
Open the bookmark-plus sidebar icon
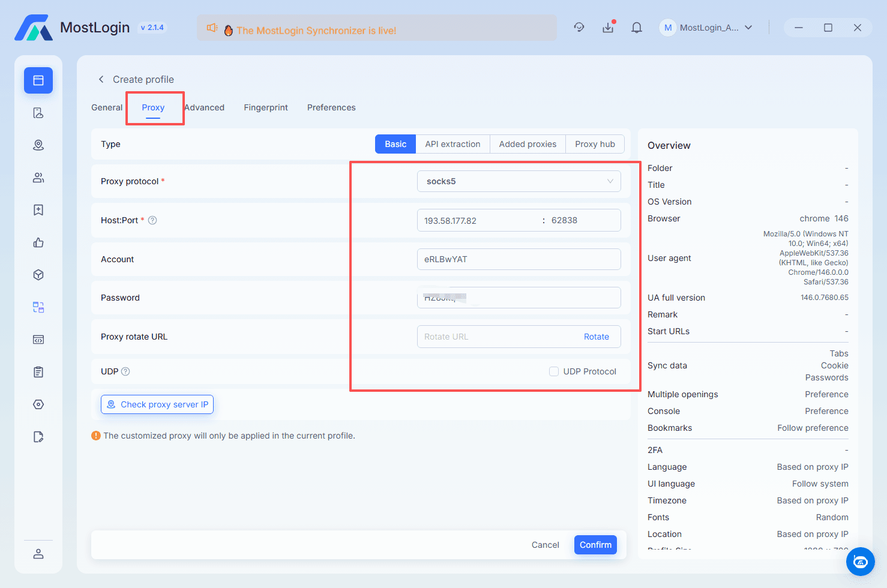point(38,210)
